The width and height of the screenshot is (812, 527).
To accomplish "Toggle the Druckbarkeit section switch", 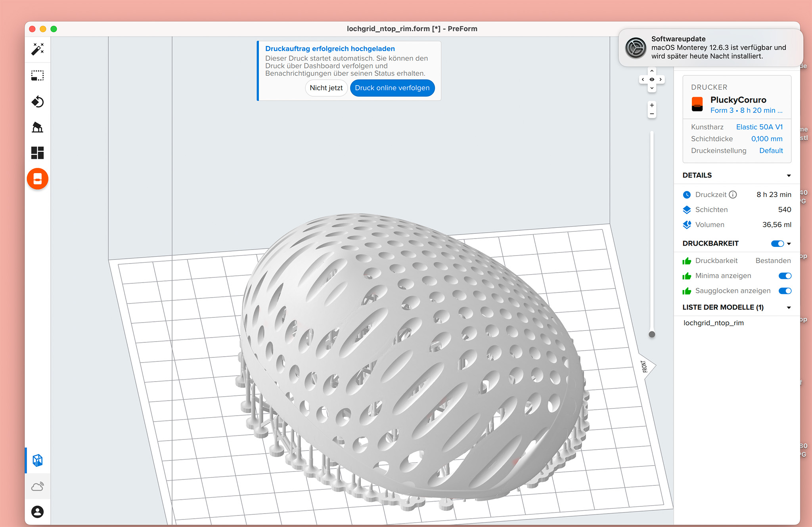I will (x=777, y=244).
